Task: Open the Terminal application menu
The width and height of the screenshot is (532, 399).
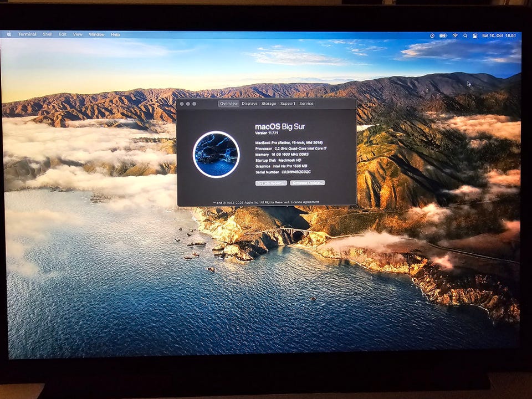Action: [27, 34]
